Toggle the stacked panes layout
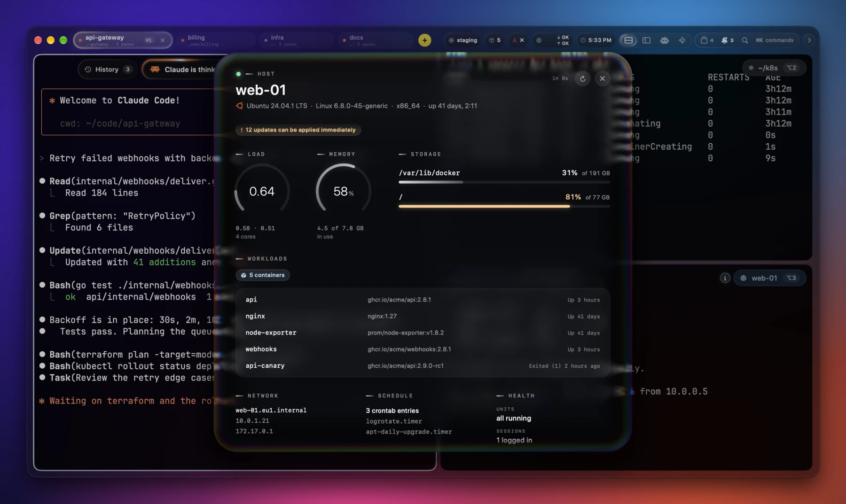Viewport: 846px width, 504px height. coord(628,40)
